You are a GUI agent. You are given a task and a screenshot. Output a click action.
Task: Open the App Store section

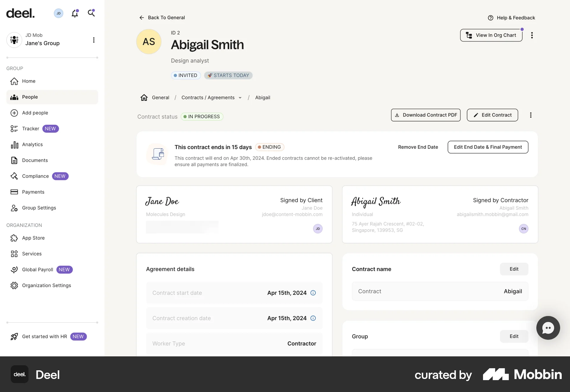[34, 238]
